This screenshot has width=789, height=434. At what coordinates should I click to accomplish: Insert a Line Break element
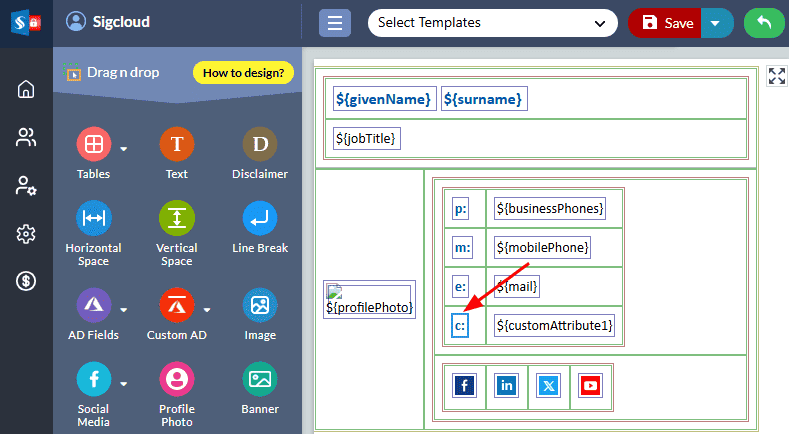click(260, 218)
